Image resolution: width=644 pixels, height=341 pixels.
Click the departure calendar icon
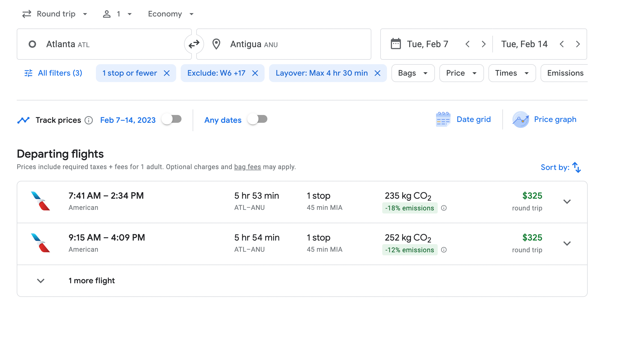pos(396,44)
